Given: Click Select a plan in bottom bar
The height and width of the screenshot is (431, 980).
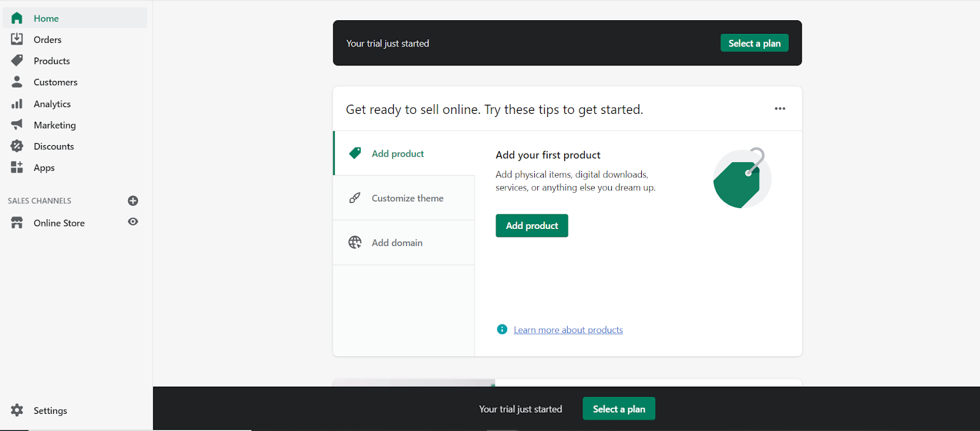Looking at the screenshot, I should pyautogui.click(x=619, y=409).
